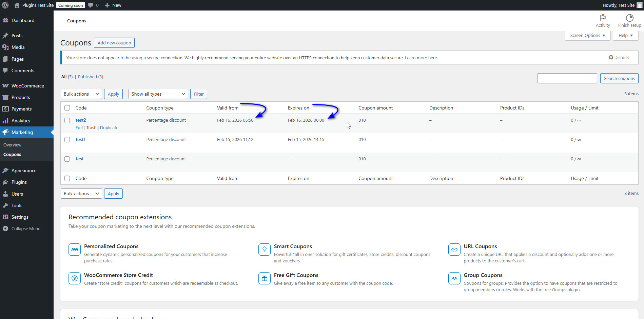Viewport: 644px width, 319px height.
Task: Toggle the select-all checkbox in table header
Action: coord(67,108)
